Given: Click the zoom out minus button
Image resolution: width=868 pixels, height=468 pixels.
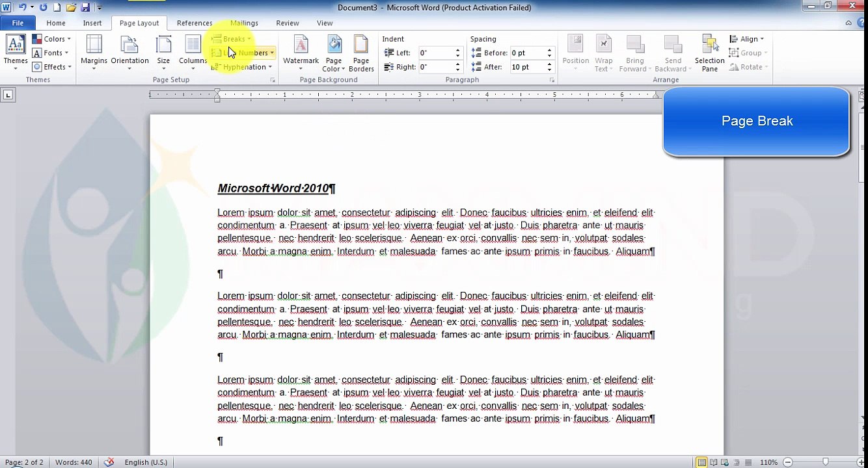Looking at the screenshot, I should (787, 462).
